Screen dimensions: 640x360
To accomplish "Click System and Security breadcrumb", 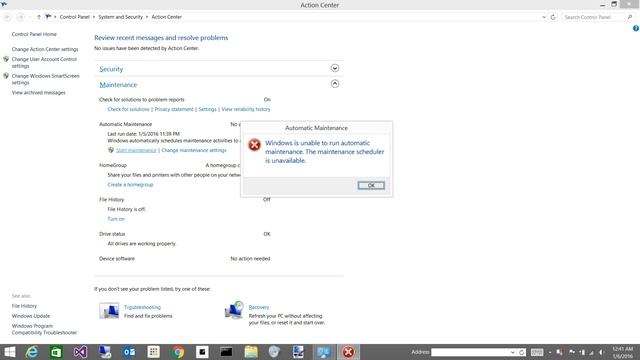I will 120,17.
